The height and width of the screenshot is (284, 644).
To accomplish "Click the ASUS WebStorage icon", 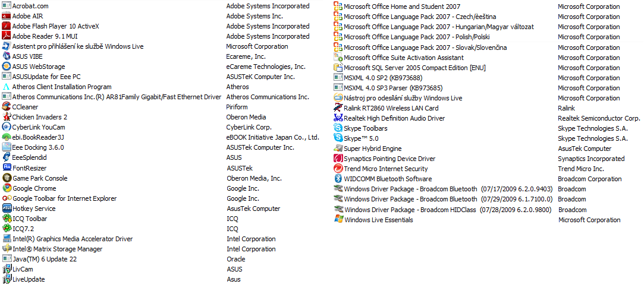I will (x=6, y=67).
